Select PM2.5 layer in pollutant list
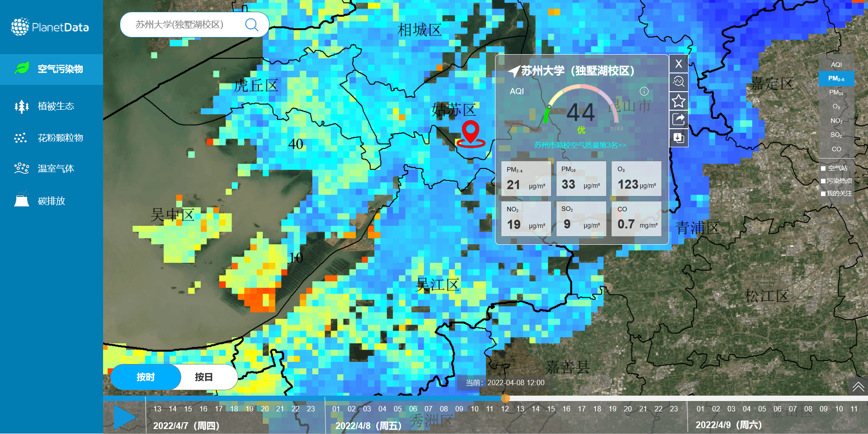Viewport: 868px width, 434px height. 836,79
